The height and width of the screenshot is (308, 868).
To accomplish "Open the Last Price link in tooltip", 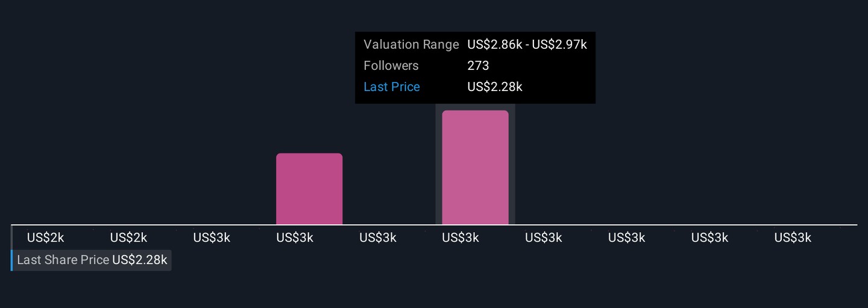I will tap(392, 87).
